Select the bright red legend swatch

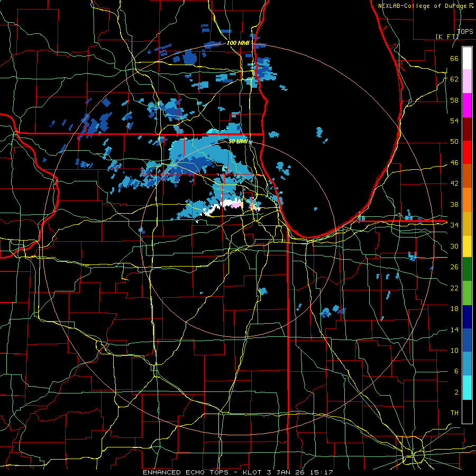click(467, 152)
